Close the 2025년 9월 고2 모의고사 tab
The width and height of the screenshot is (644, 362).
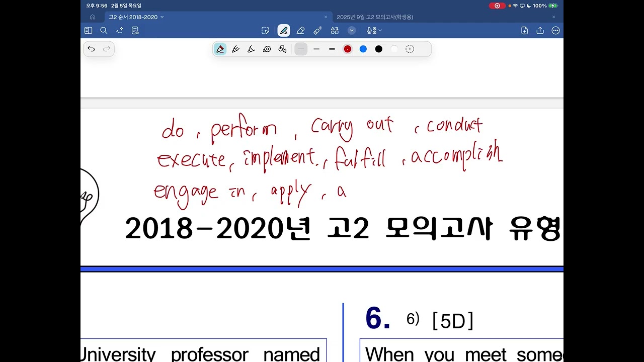tap(553, 17)
